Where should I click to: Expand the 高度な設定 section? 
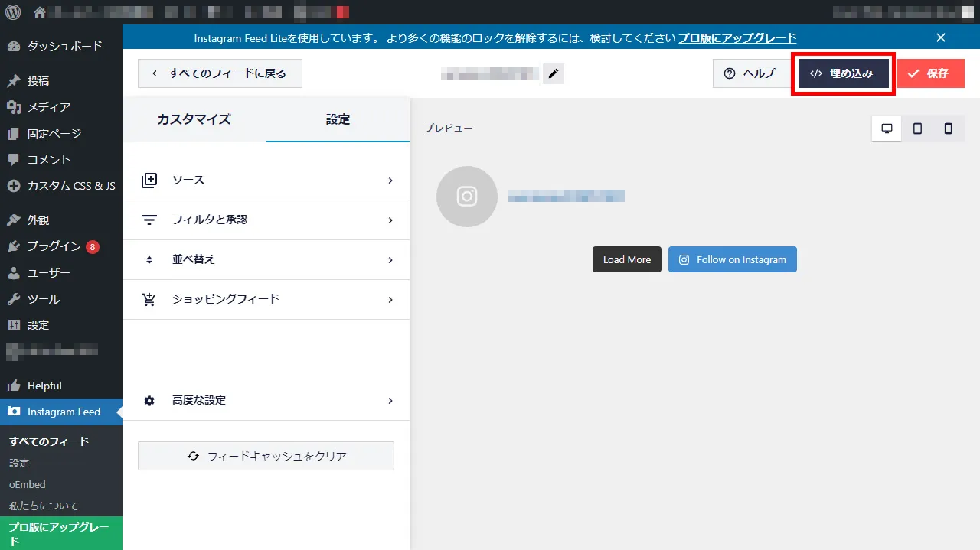266,401
